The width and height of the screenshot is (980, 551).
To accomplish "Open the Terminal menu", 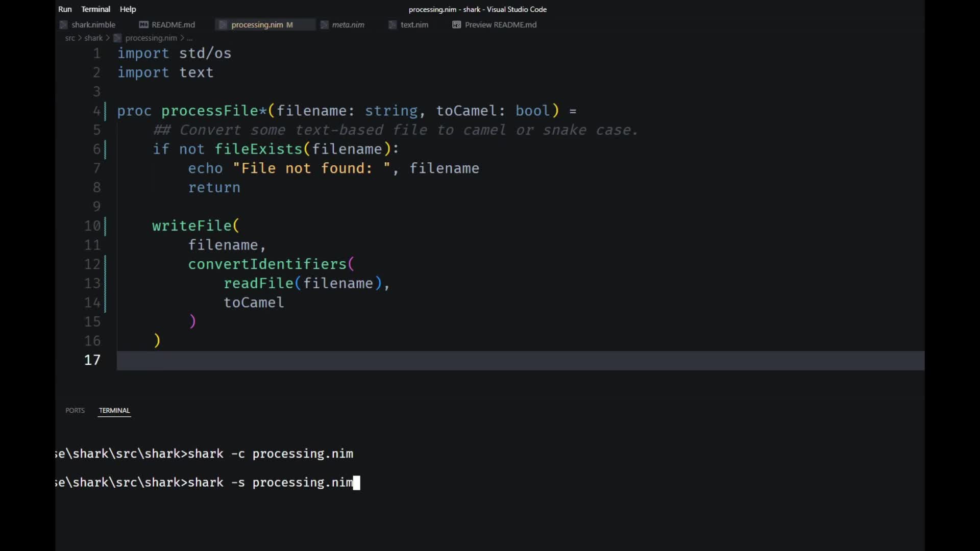I will pyautogui.click(x=95, y=9).
